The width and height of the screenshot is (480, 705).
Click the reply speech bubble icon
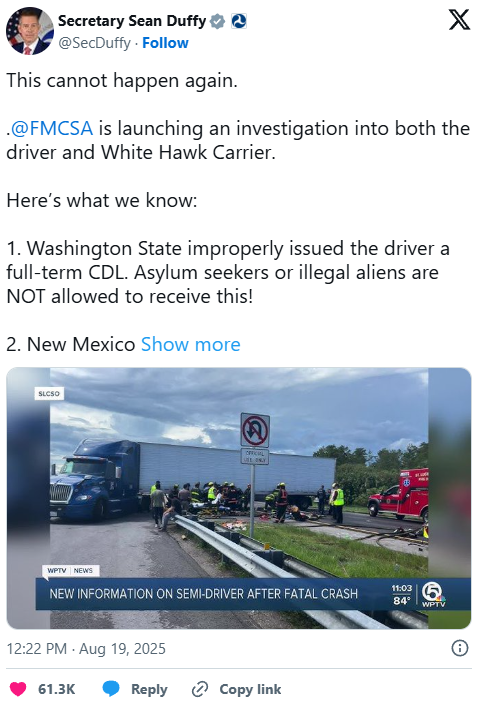tap(111, 689)
